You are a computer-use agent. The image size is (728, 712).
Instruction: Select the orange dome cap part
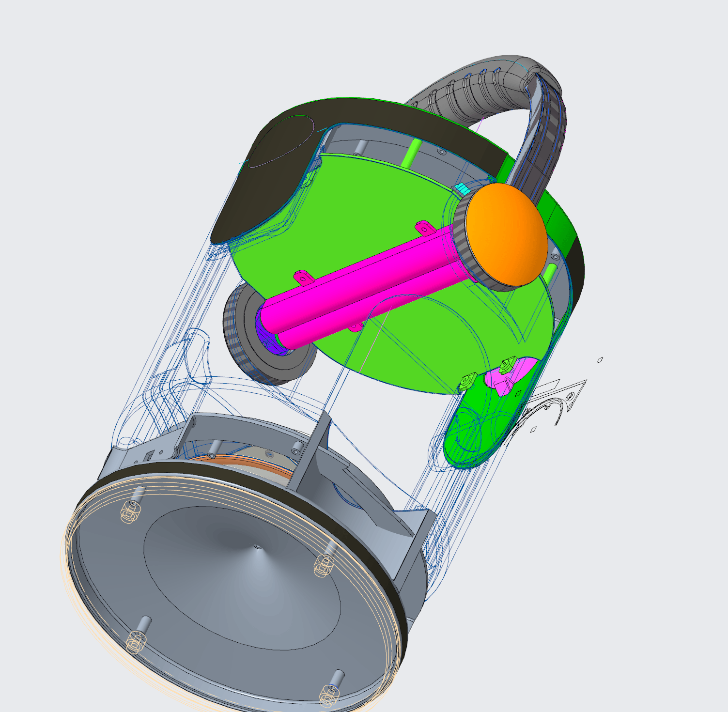coord(506,234)
